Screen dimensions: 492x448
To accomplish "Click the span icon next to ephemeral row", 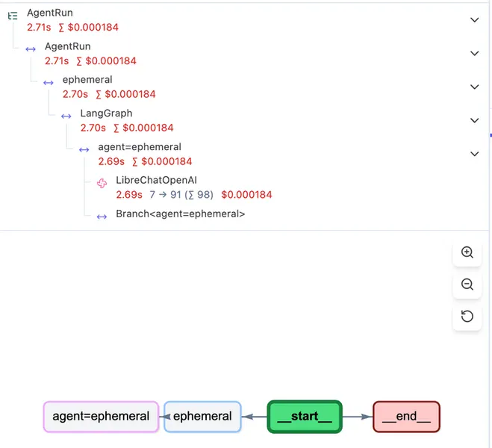I will [x=49, y=82].
